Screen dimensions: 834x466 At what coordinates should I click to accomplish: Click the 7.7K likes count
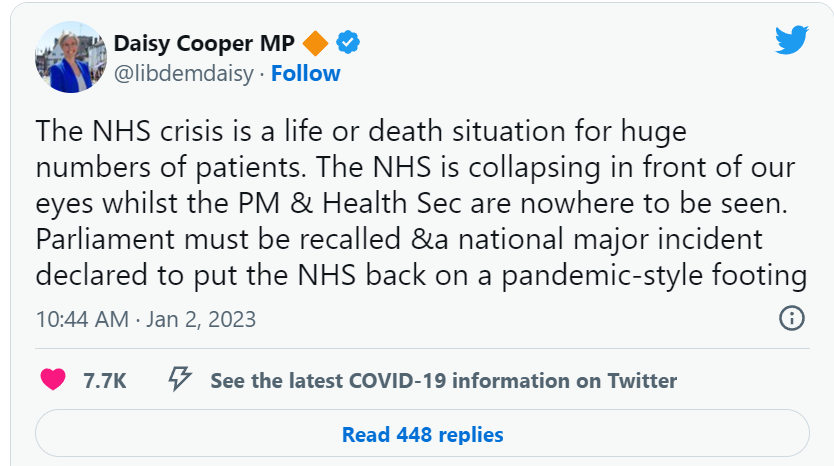104,381
